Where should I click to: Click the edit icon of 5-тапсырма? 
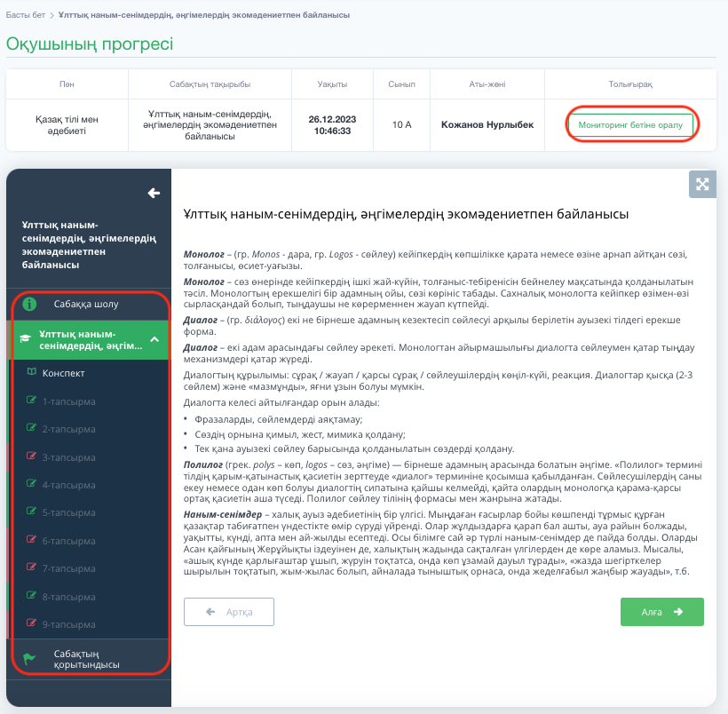[31, 512]
